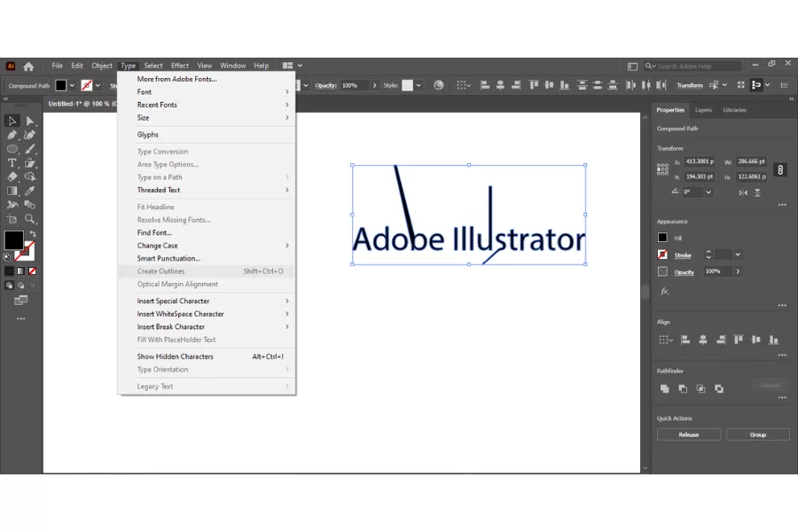Open Edit Toolbar three dots

[x=21, y=318]
